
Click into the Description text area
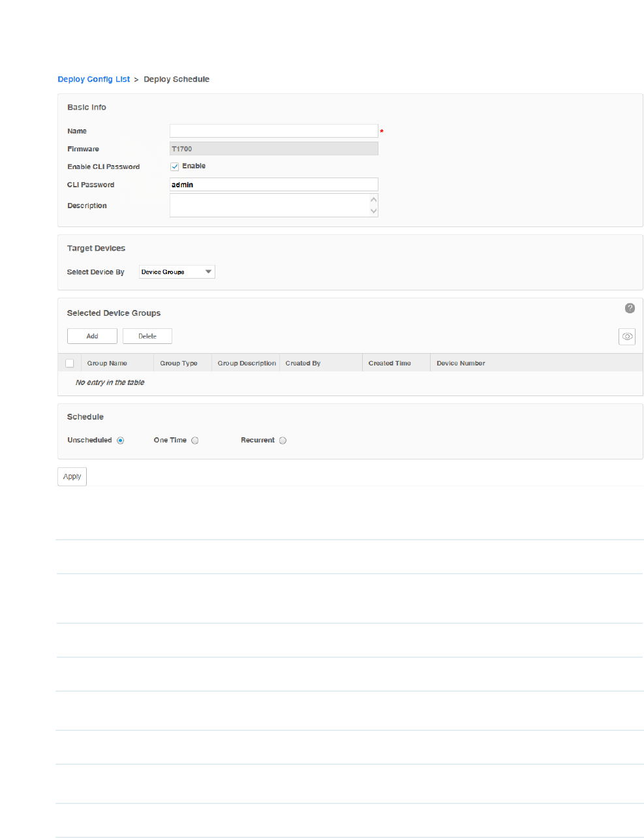[269, 206]
